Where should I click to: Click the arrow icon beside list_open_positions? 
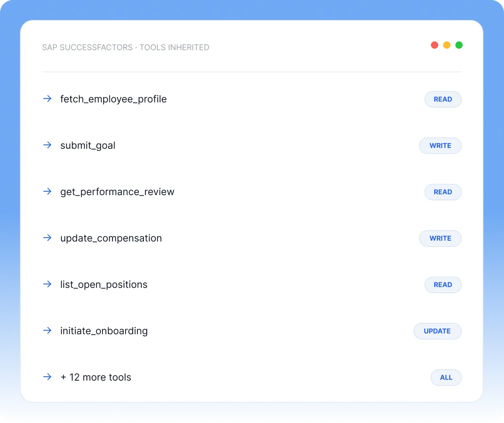coord(47,284)
